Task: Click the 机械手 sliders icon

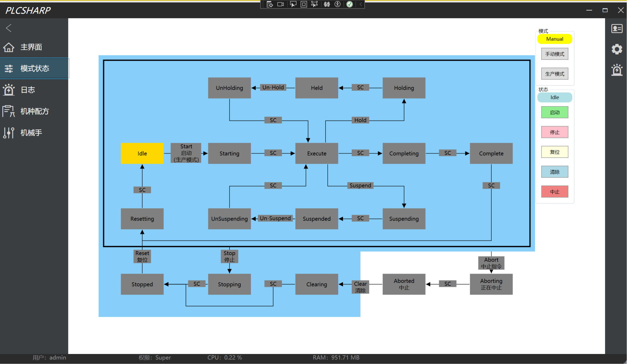Action: [x=9, y=133]
